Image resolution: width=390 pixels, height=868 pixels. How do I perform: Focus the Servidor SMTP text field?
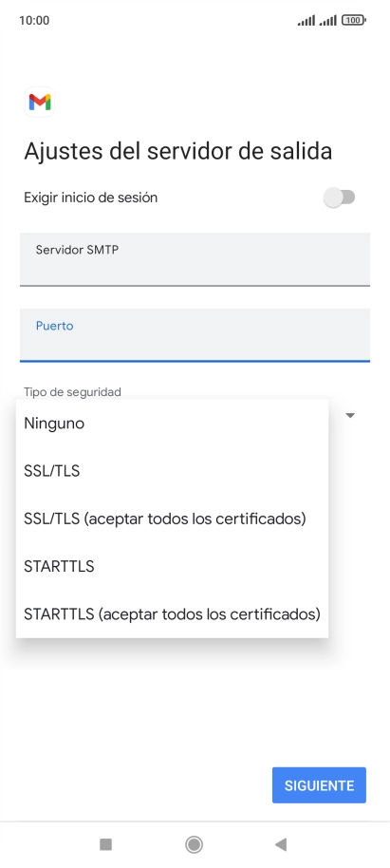click(x=195, y=259)
